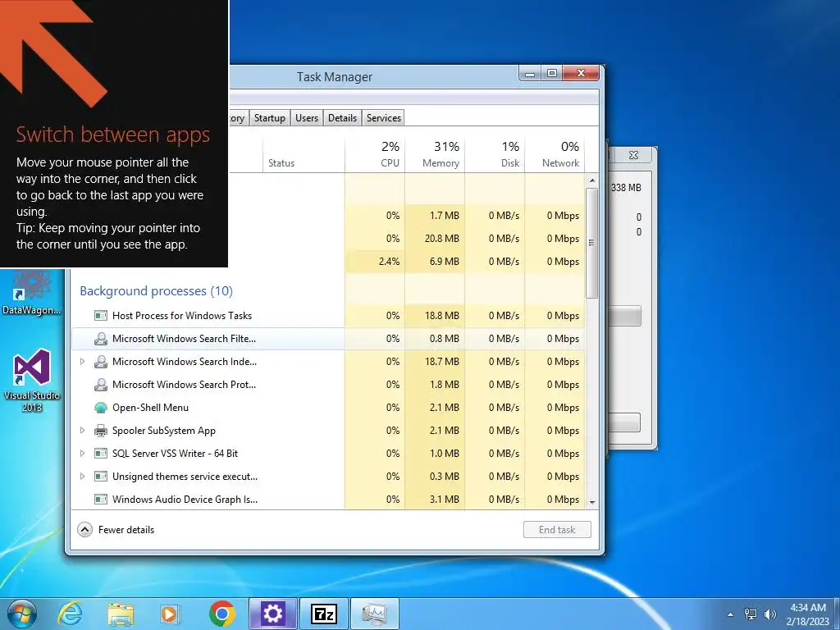The width and height of the screenshot is (840, 630).
Task: Expand the SQL Server VSS Writer group
Action: click(x=83, y=453)
